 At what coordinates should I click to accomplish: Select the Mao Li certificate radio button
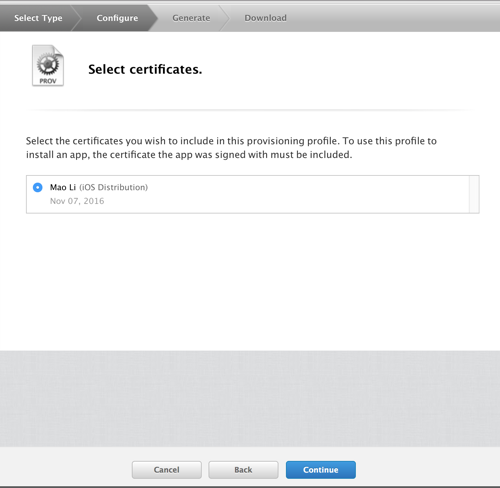(x=38, y=187)
